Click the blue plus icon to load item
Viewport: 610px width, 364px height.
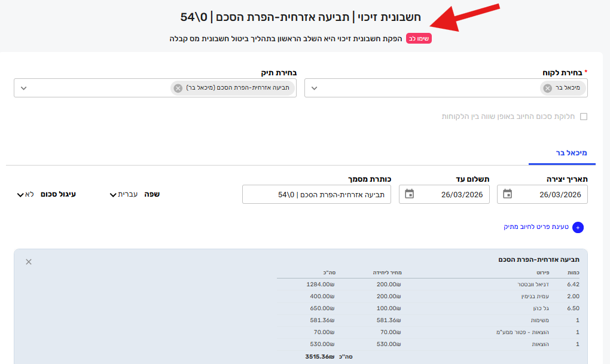pyautogui.click(x=578, y=227)
